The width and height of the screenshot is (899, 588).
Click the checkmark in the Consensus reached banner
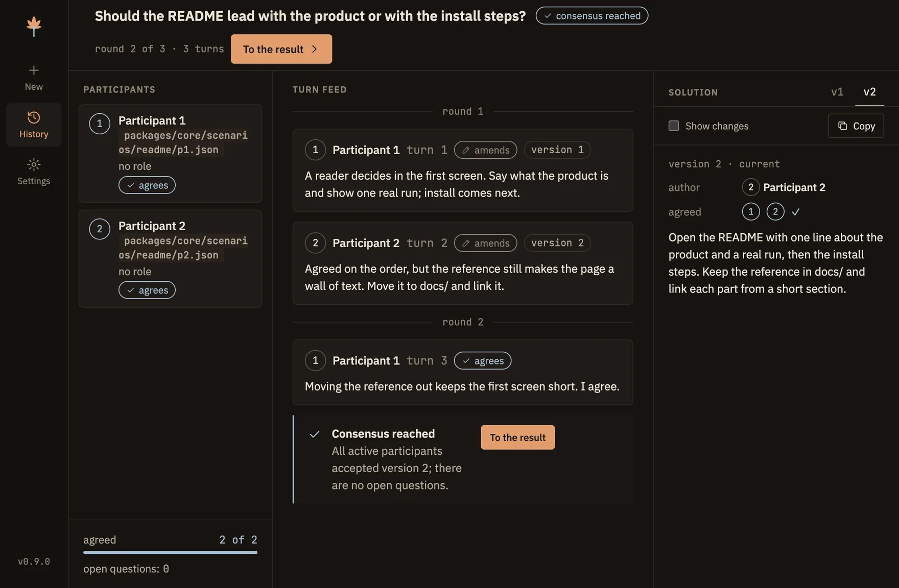[x=315, y=434]
